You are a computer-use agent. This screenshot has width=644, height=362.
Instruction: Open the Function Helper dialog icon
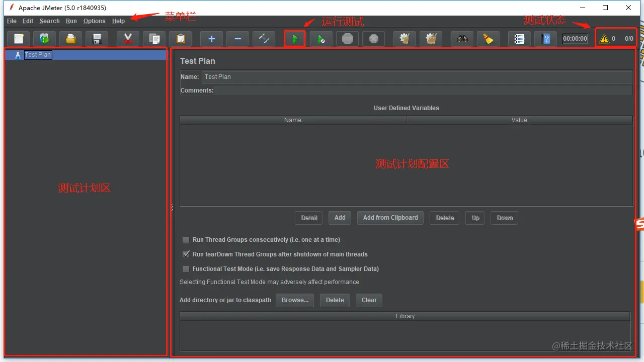coord(519,39)
